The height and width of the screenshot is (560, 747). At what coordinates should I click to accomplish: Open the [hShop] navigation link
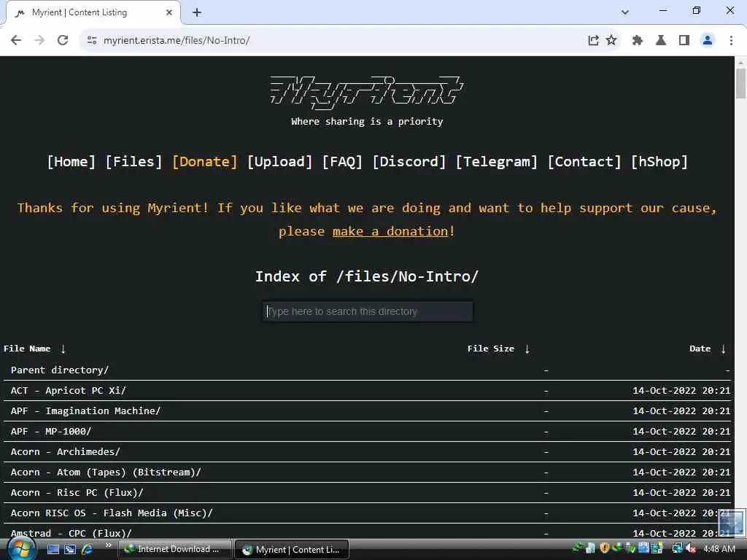click(x=659, y=161)
